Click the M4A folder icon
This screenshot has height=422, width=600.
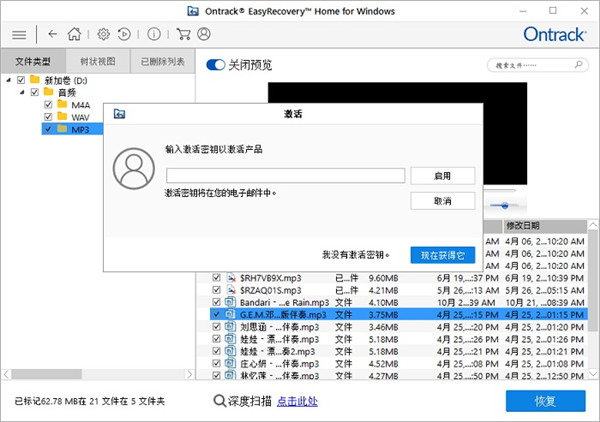62,104
